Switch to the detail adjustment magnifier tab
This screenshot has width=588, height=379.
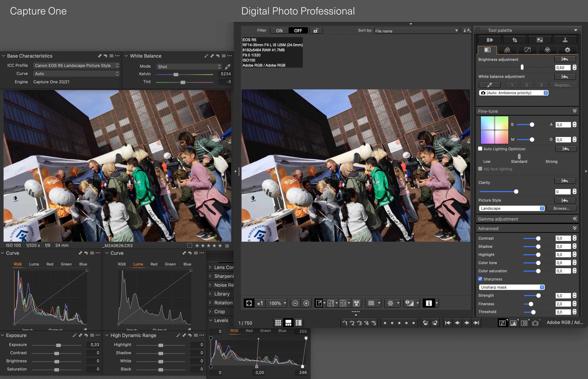coord(507,50)
